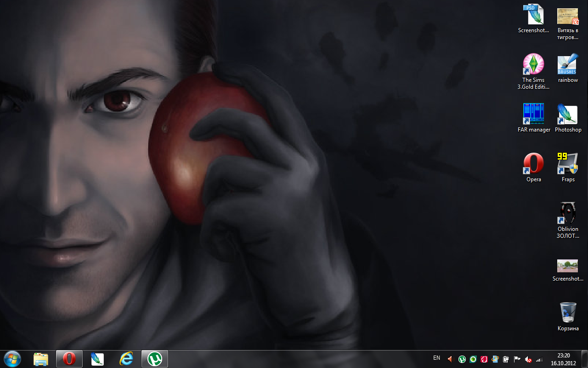
Task: Select the Fraps desktop shortcut
Action: tap(568, 163)
